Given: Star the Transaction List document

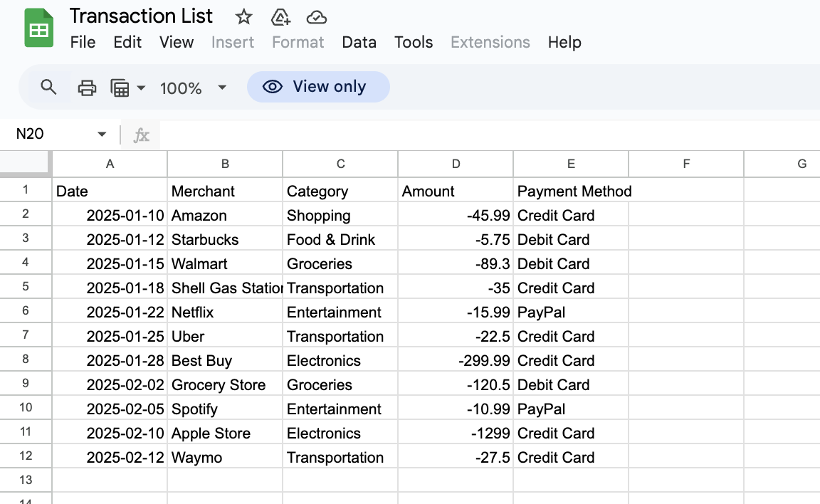Looking at the screenshot, I should click(243, 17).
